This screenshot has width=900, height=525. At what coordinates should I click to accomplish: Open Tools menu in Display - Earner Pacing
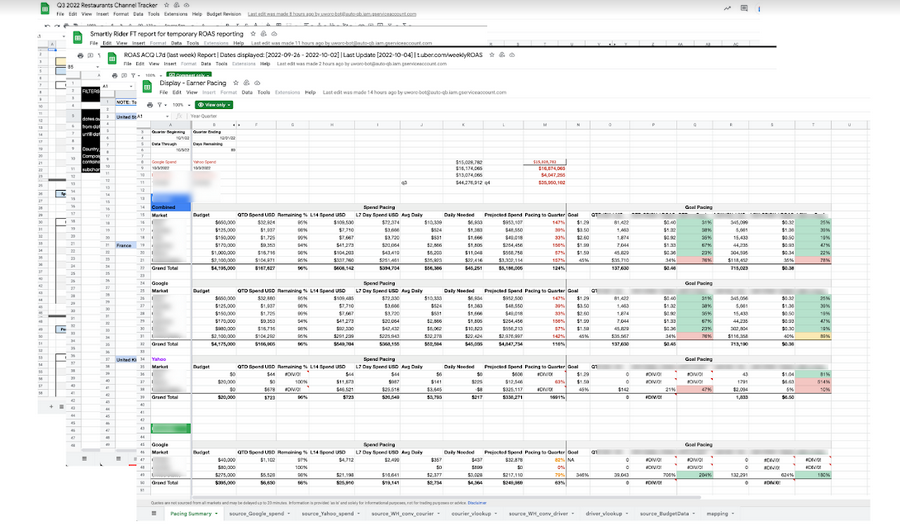click(263, 92)
